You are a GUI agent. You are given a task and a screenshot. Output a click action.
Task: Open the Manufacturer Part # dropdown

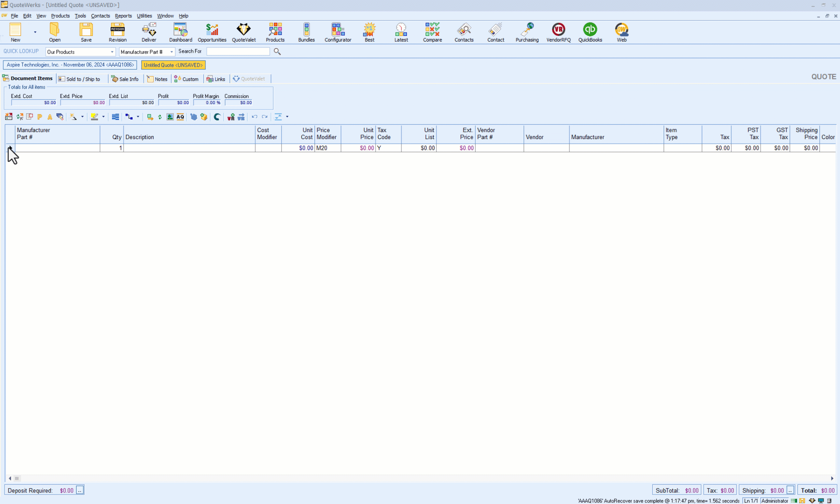click(171, 52)
